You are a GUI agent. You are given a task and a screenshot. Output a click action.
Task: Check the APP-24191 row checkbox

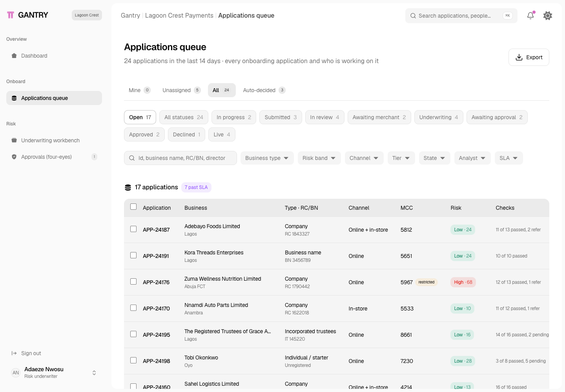point(133,255)
